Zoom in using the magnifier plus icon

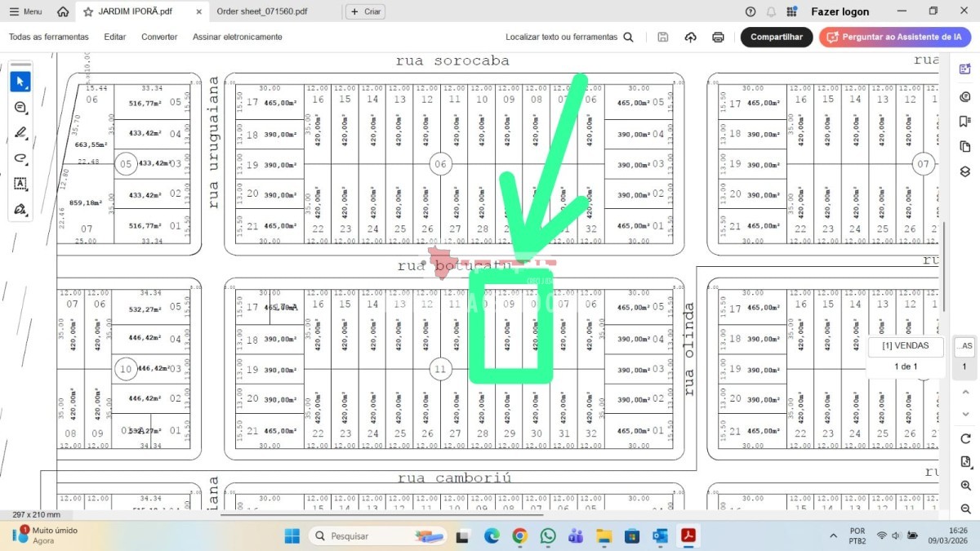point(965,486)
